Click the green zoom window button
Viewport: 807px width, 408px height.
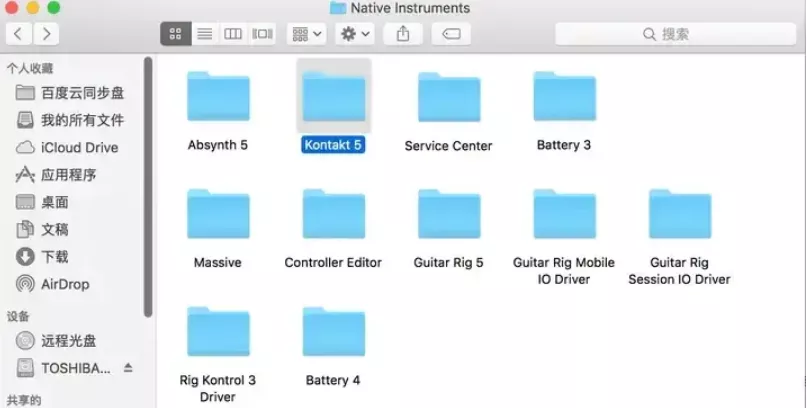[x=54, y=7]
